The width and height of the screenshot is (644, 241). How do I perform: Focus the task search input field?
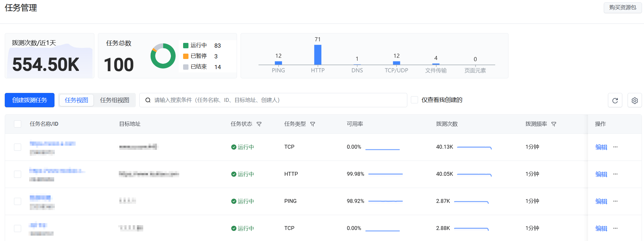273,100
